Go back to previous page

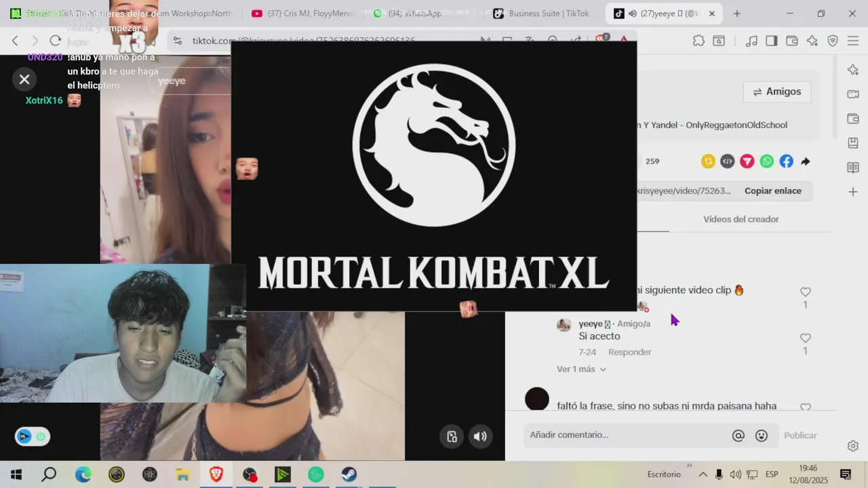pos(16,41)
